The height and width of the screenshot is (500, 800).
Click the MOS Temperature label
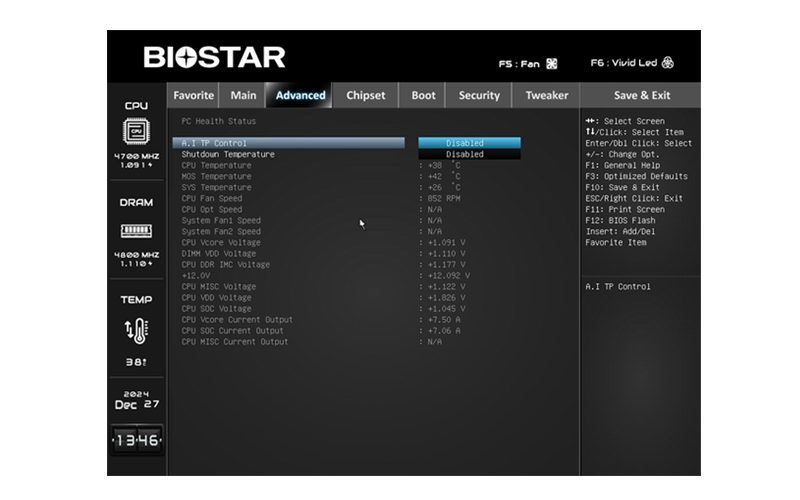pos(216,177)
